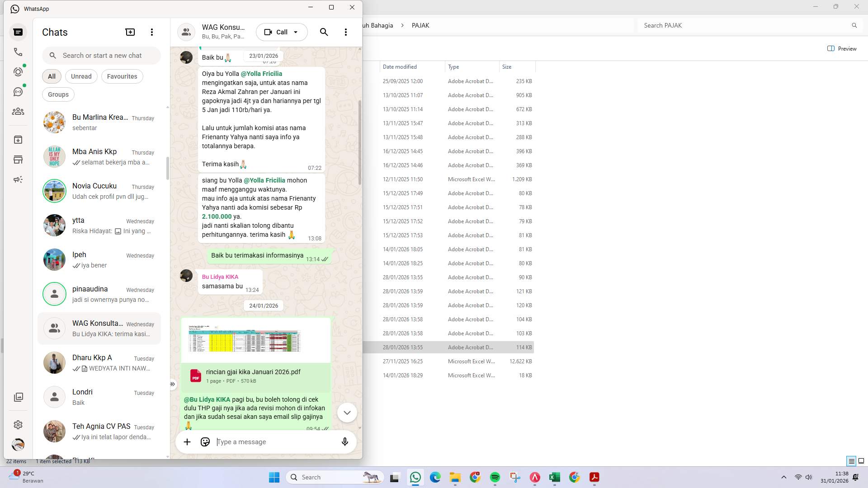Open the emoji picker next to message box
This screenshot has height=488, width=868.
pyautogui.click(x=205, y=442)
